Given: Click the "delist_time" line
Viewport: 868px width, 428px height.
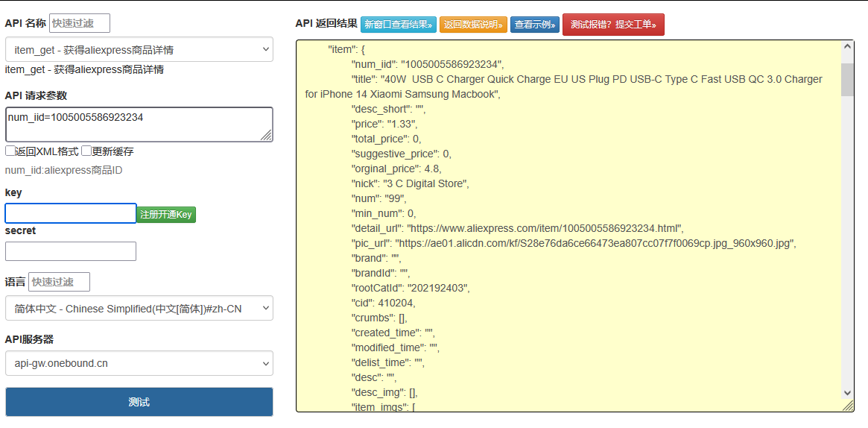Looking at the screenshot, I should 388,362.
